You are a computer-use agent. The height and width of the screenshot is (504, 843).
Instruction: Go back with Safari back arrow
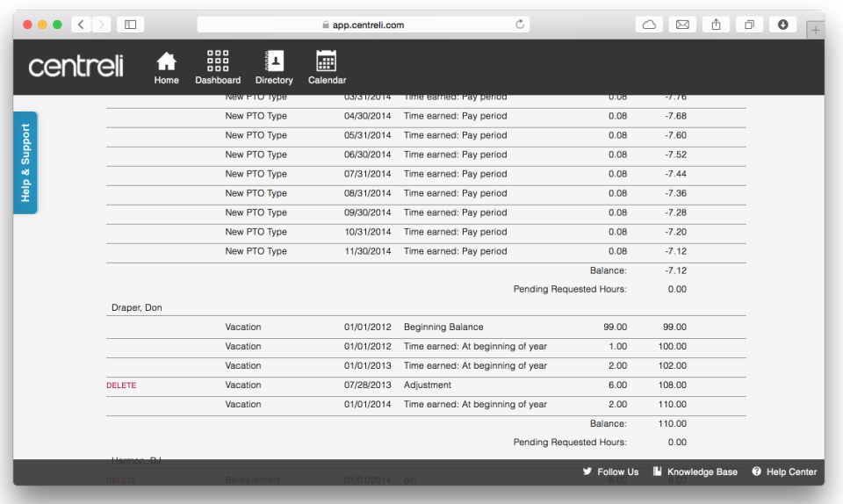(x=81, y=25)
